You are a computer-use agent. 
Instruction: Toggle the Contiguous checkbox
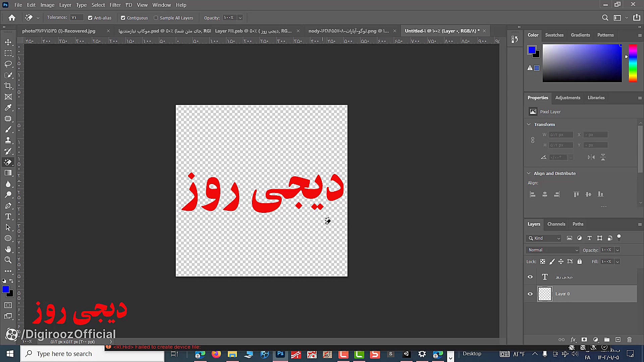[x=123, y=18]
